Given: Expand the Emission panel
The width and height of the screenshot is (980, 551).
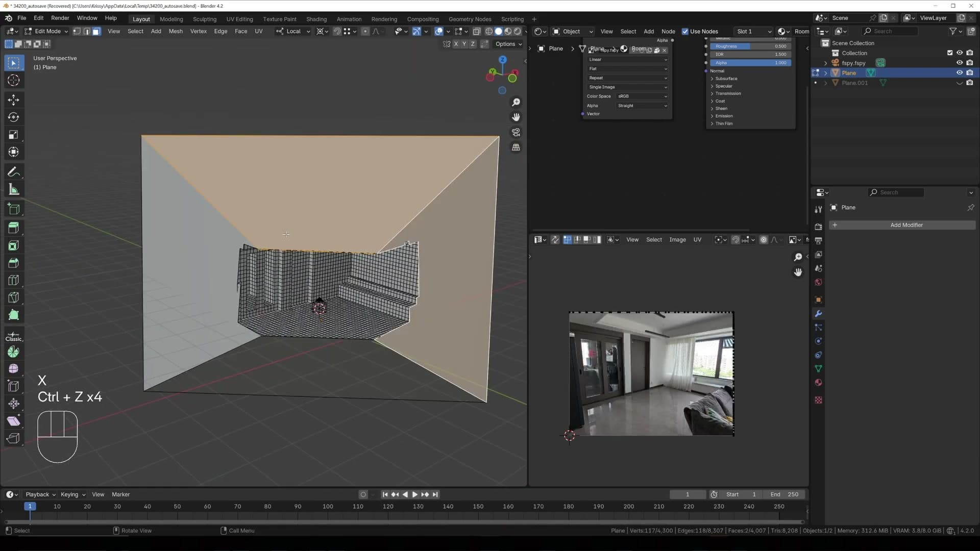Looking at the screenshot, I should [x=724, y=116].
